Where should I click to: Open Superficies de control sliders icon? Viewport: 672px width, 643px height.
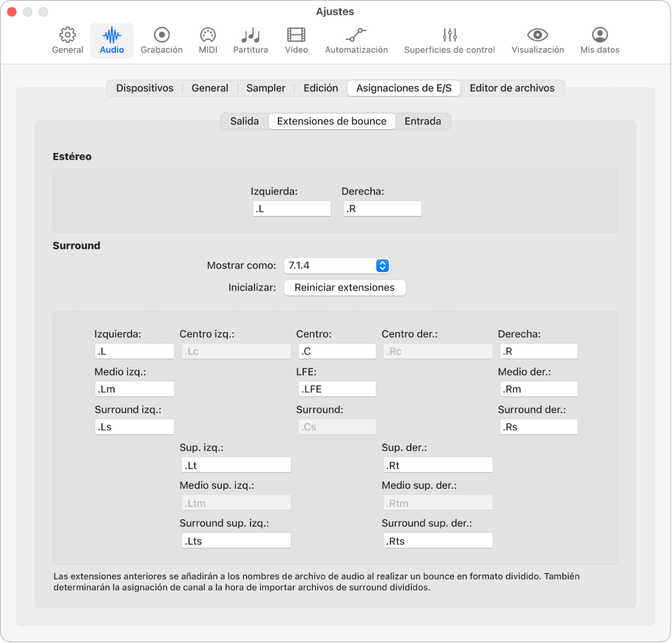450,35
